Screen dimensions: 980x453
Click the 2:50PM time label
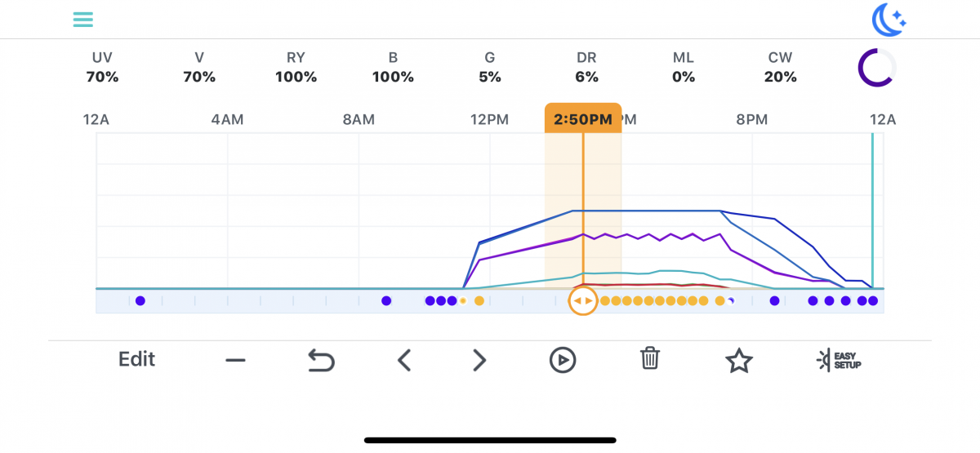pos(583,119)
